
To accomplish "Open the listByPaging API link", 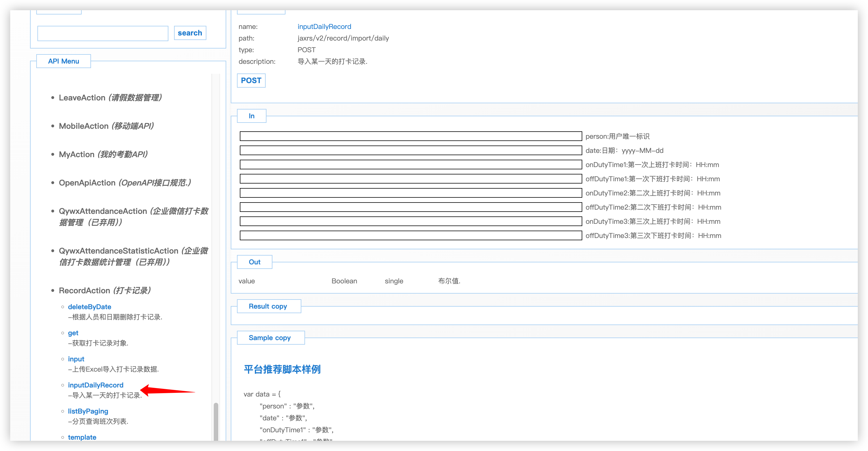I will pyautogui.click(x=88, y=411).
